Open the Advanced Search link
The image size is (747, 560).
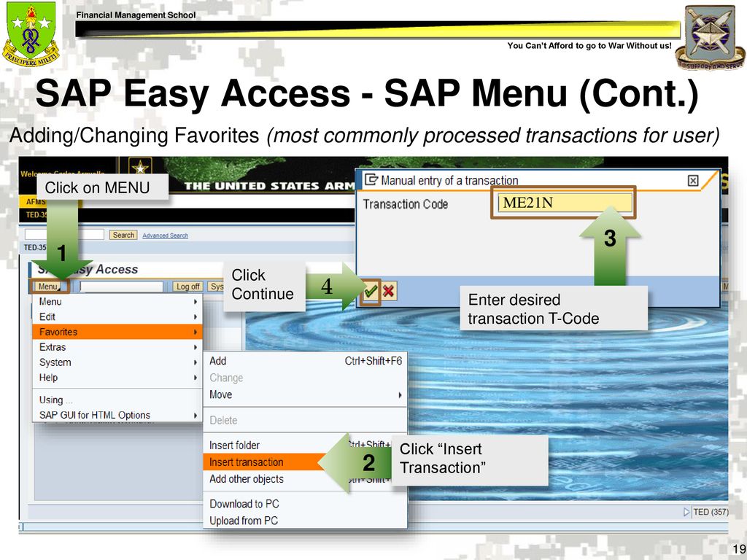click(166, 236)
